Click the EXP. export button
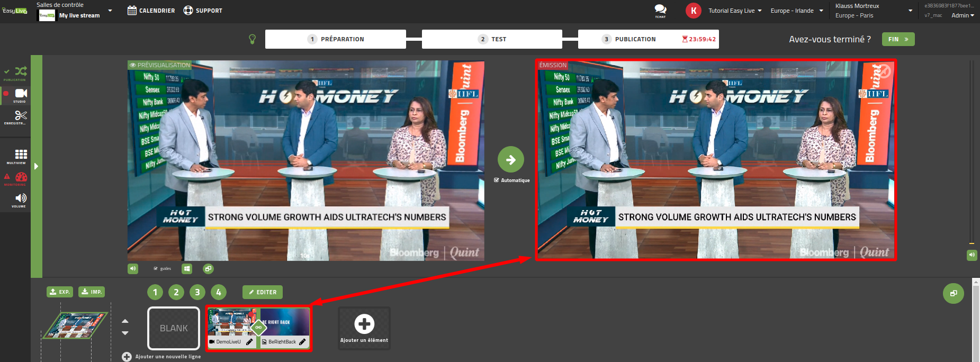The height and width of the screenshot is (362, 980). coord(60,292)
